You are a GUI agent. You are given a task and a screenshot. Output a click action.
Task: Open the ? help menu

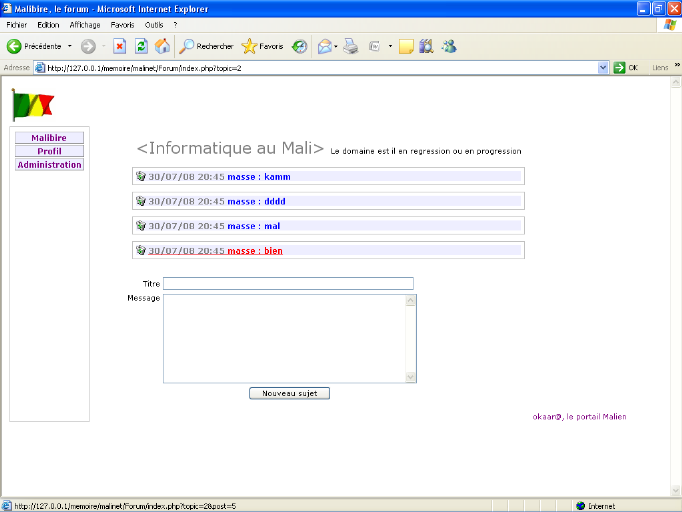click(175, 25)
